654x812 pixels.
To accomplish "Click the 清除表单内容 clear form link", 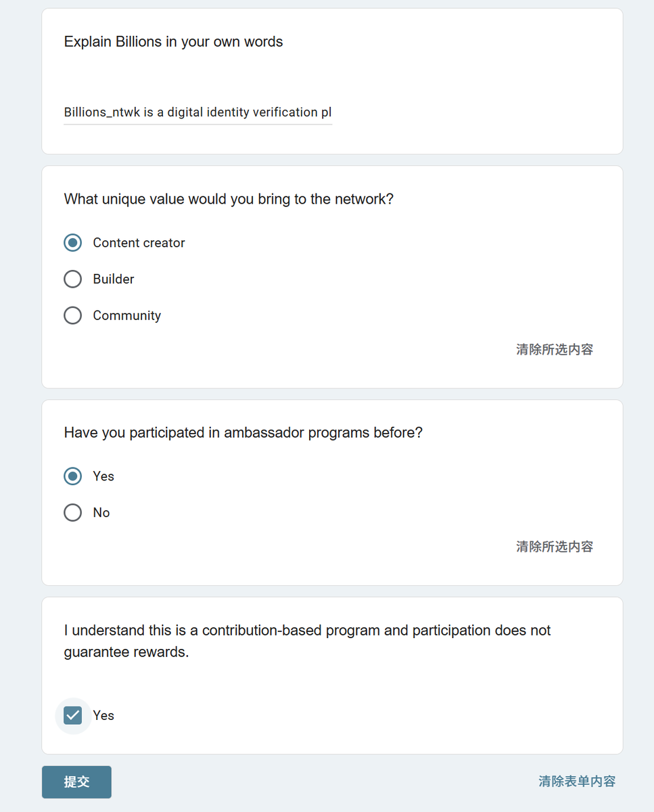I will tap(576, 782).
